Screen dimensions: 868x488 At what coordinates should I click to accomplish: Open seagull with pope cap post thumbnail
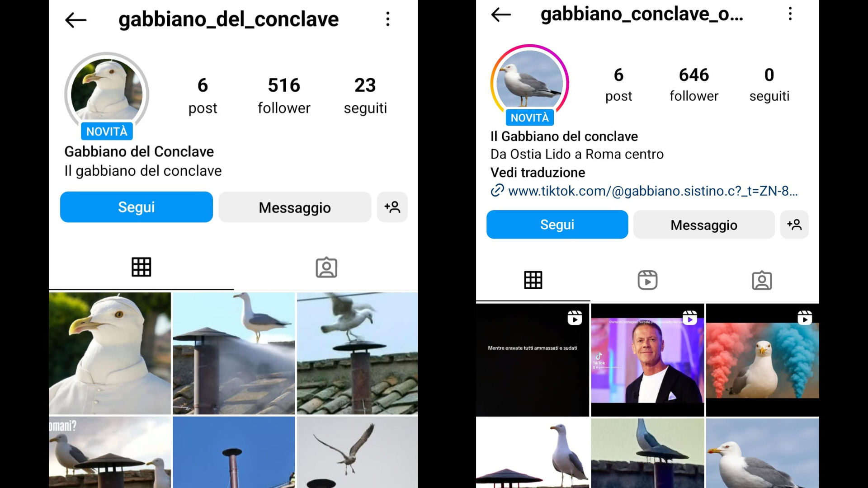(x=110, y=353)
